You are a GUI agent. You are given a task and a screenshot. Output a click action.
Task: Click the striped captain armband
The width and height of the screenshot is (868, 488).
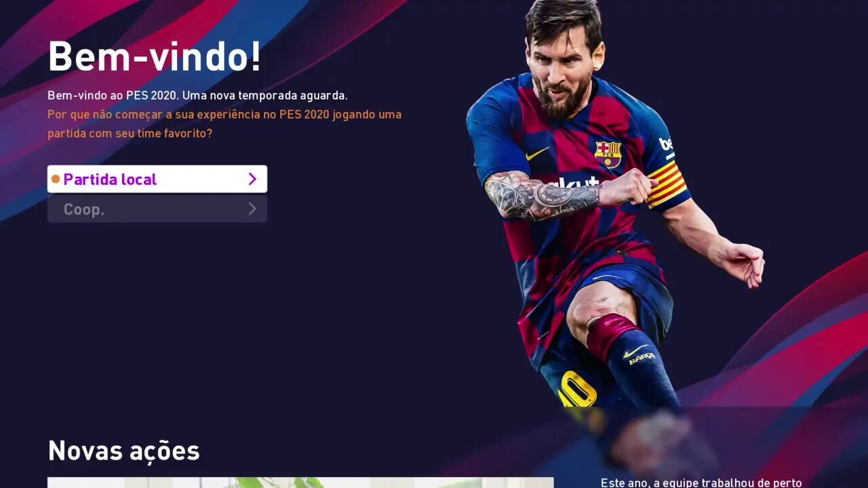tap(667, 183)
